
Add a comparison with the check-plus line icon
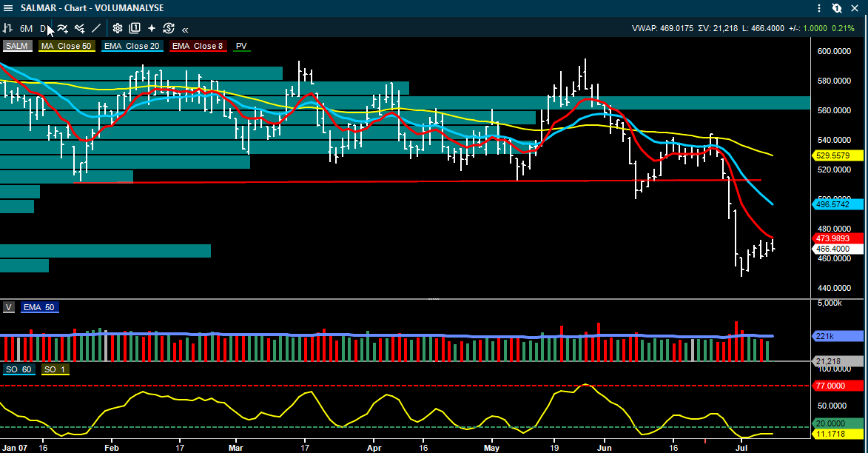point(80,28)
